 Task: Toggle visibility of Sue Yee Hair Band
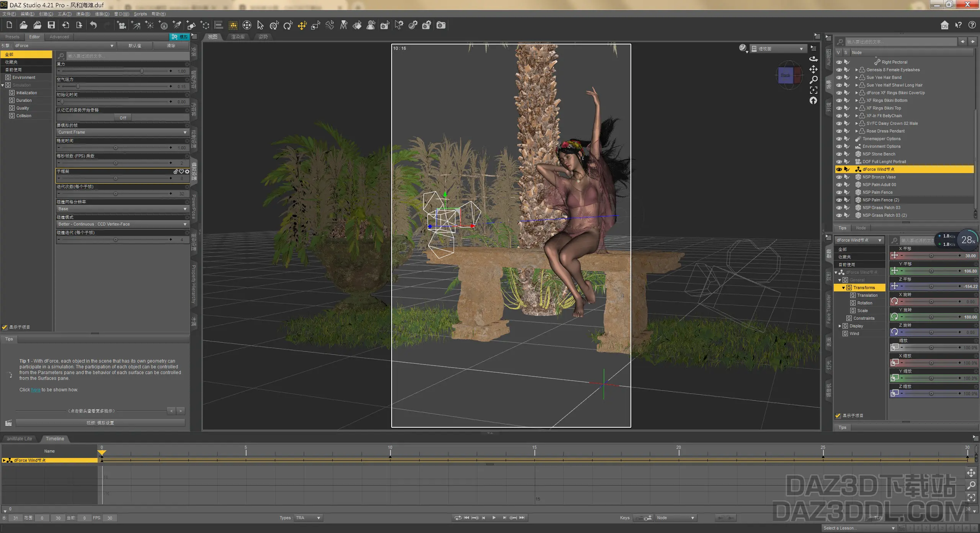[839, 77]
